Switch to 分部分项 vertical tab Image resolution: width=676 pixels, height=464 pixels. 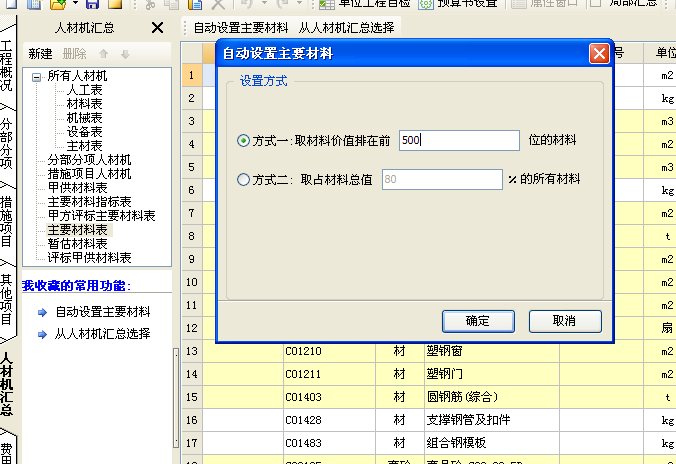tap(7, 143)
